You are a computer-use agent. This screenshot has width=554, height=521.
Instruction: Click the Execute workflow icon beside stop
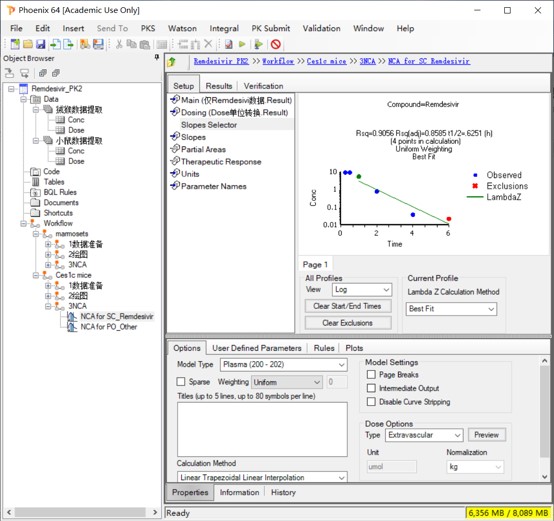pos(259,44)
